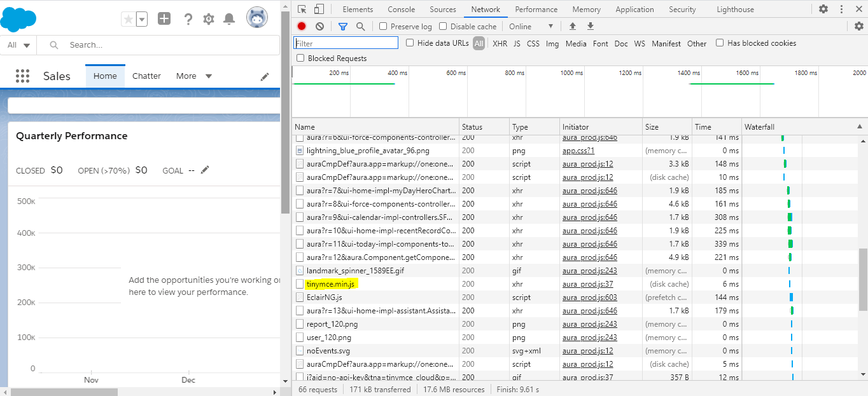Open the notifications bell
Image resolution: width=868 pixels, height=396 pixels.
point(229,19)
